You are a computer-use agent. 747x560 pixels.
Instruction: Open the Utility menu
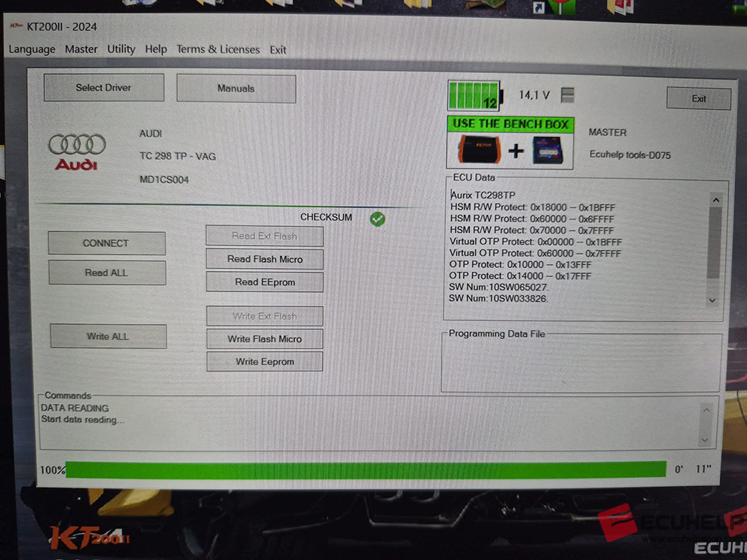click(121, 49)
